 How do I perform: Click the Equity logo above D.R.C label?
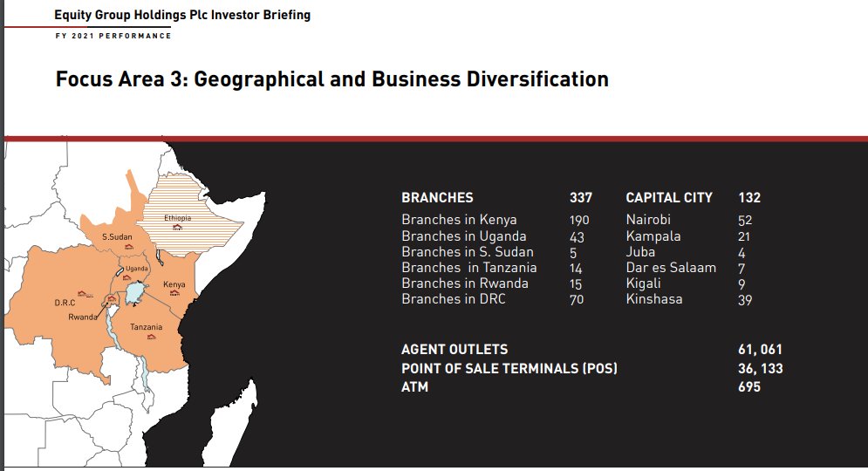pos(84,294)
